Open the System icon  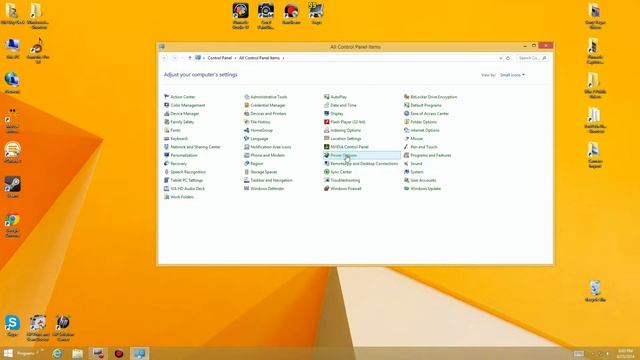pyautogui.click(x=407, y=172)
